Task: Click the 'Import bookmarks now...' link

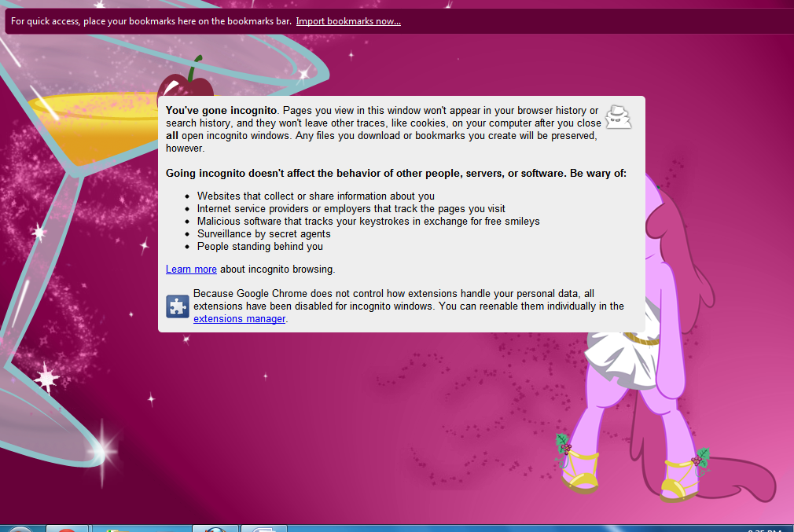Action: 348,21
